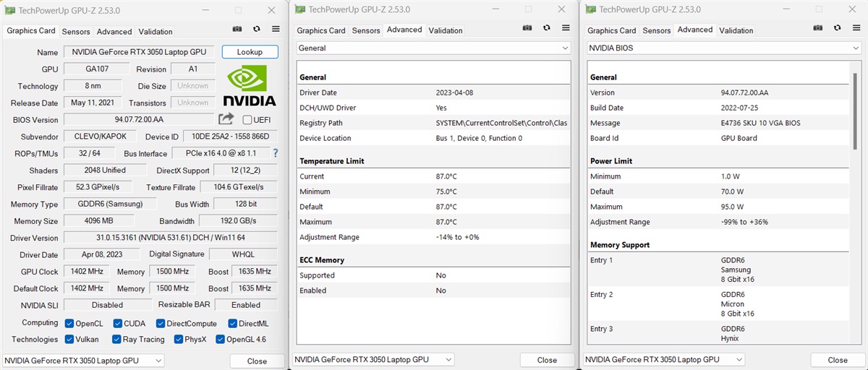
Task: Open Validation tab in the NVIDIA BIOS window
Action: [736, 30]
